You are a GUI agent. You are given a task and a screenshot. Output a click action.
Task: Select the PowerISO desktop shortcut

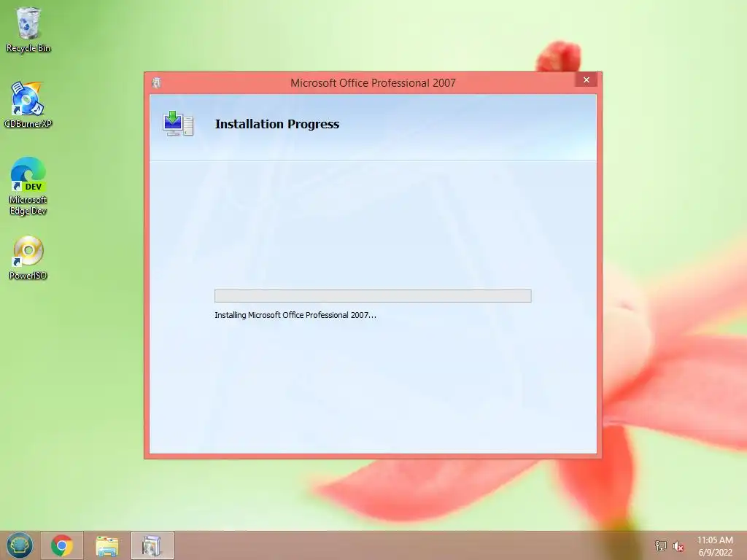pos(28,257)
